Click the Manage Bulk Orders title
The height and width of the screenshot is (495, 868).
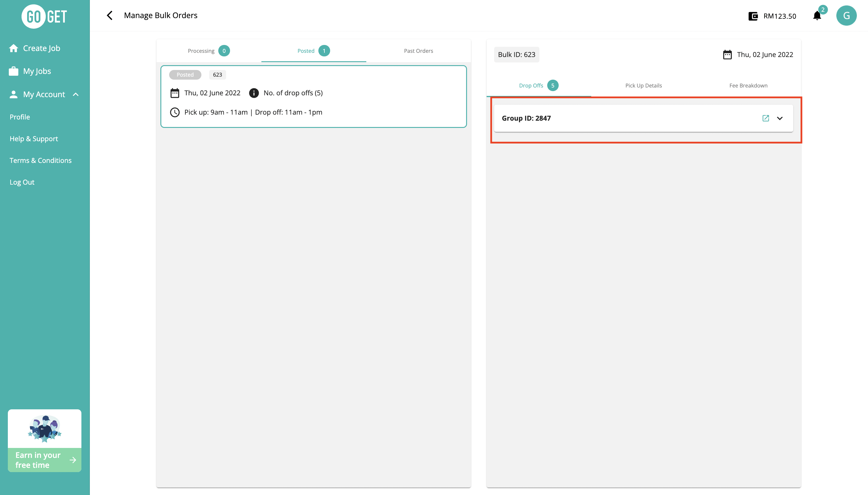coord(160,15)
